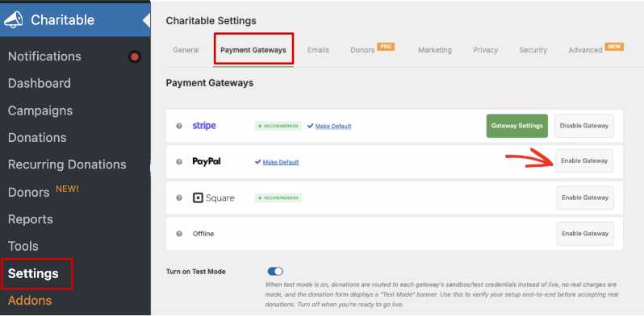Open the Advanced settings tab
The width and height of the screenshot is (644, 316).
pyautogui.click(x=585, y=50)
